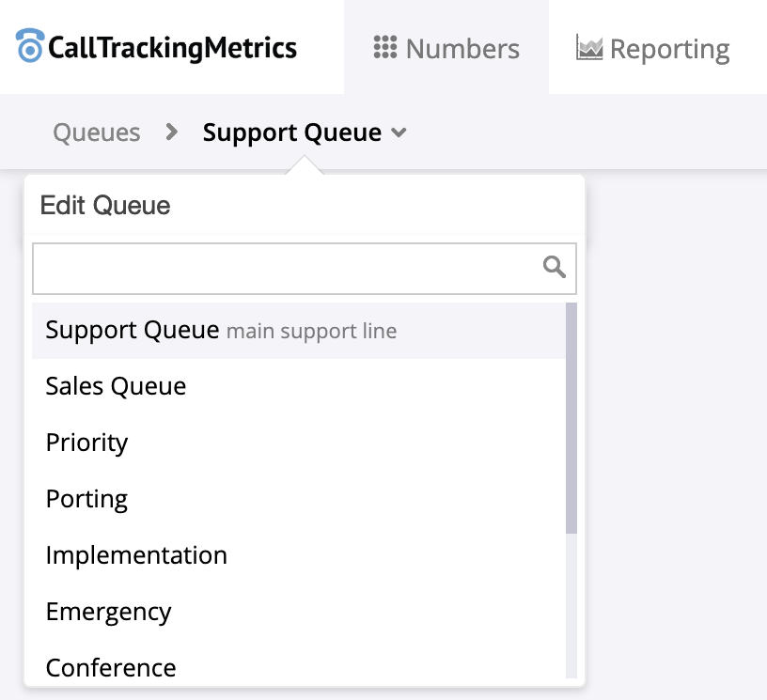Screen dimensions: 767x700
Task: Click the Reporting chart icon
Action: pyautogui.click(x=589, y=48)
